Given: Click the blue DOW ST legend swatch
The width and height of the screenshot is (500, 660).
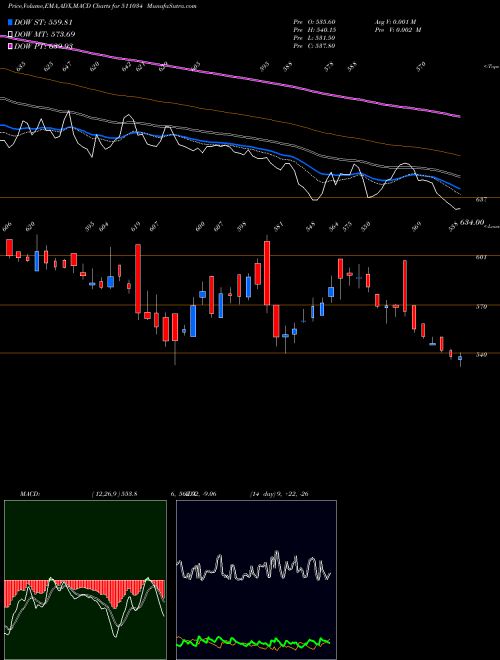Looking at the screenshot, I should pos(10,22).
